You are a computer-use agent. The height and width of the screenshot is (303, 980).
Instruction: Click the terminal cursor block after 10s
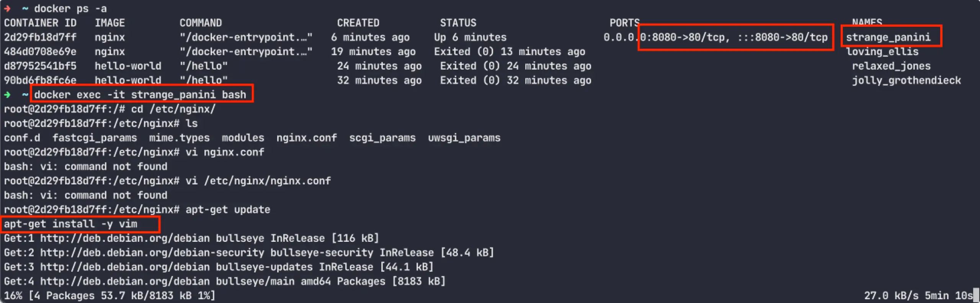(x=976, y=295)
